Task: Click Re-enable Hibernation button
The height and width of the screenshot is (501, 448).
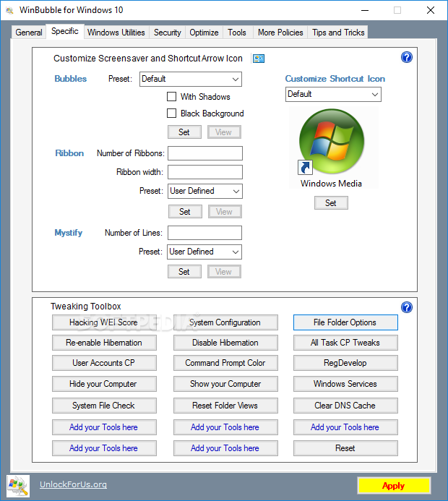Action: (x=104, y=343)
